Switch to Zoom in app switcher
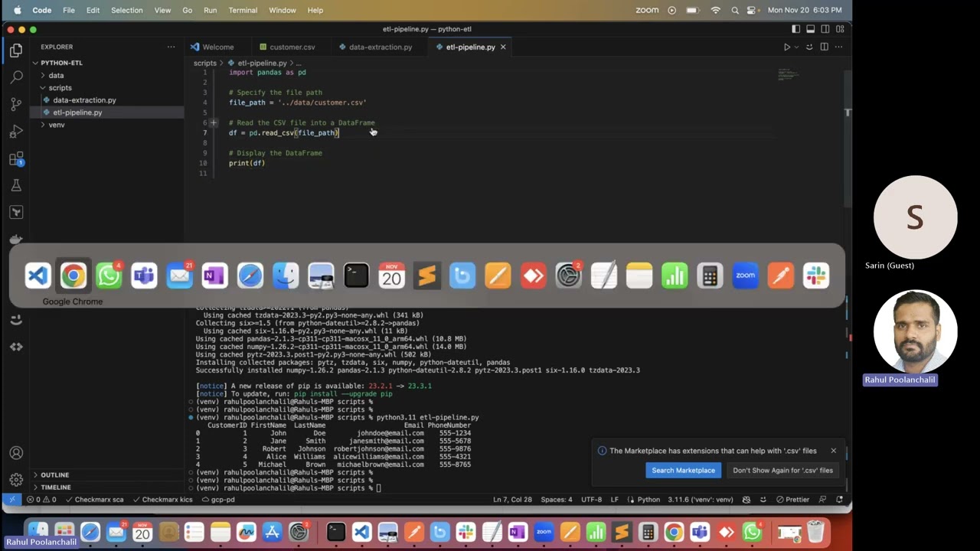Viewport: 980px width, 551px height. 745,275
